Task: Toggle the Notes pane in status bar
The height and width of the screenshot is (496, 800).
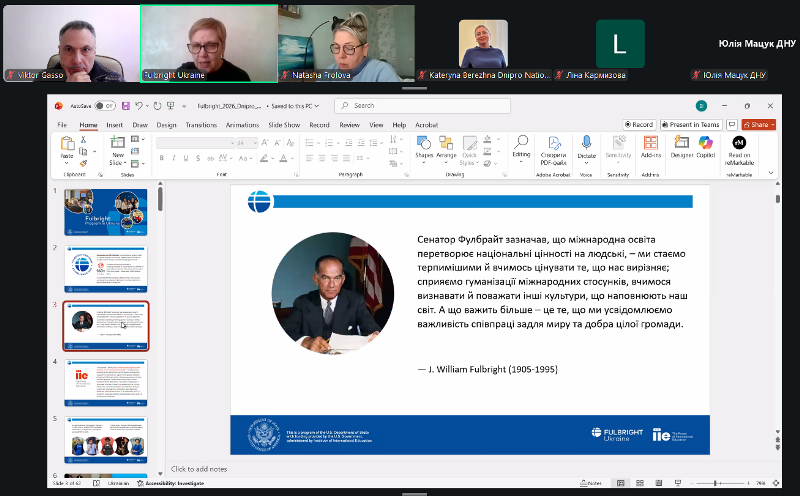Action: tap(592, 483)
